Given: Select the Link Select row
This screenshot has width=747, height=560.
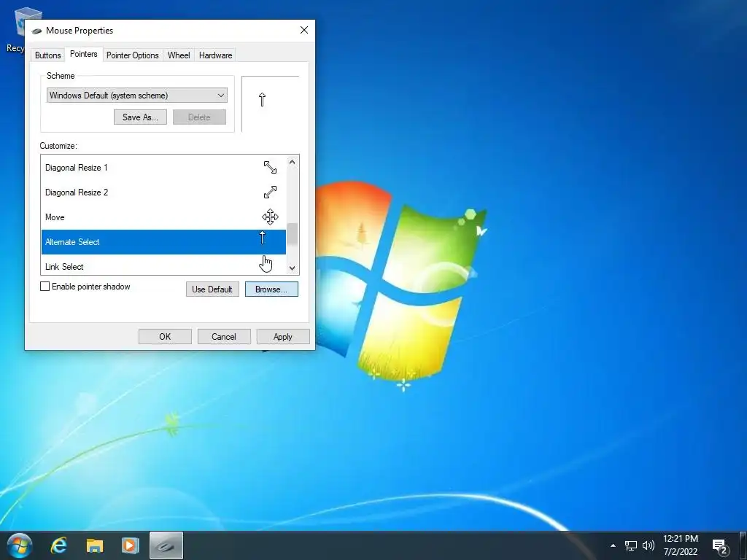Looking at the screenshot, I should point(163,265).
